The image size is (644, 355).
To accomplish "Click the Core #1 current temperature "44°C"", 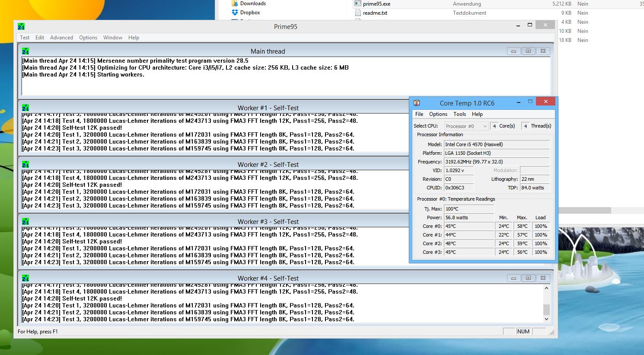I will click(469, 235).
